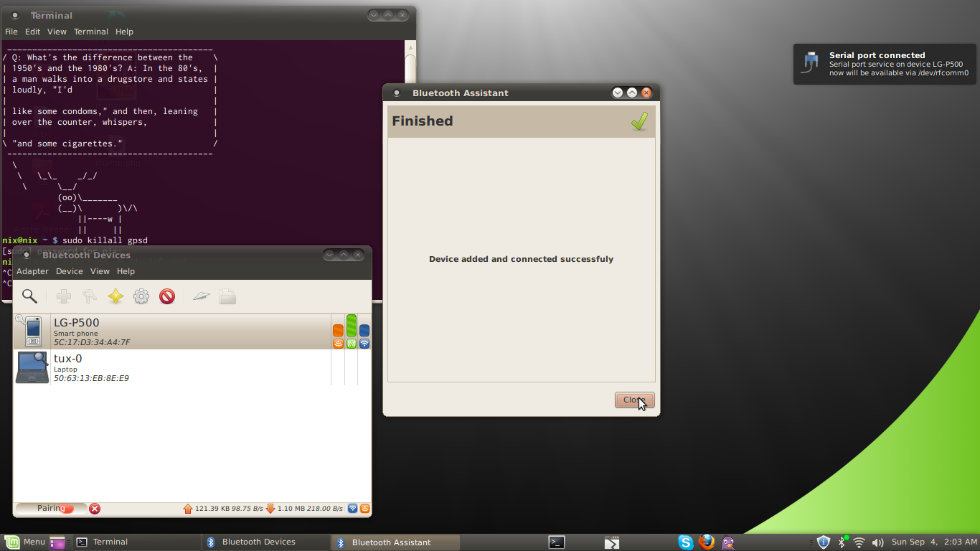Click the address 5C:17:D3:34:A4:7F

92,343
